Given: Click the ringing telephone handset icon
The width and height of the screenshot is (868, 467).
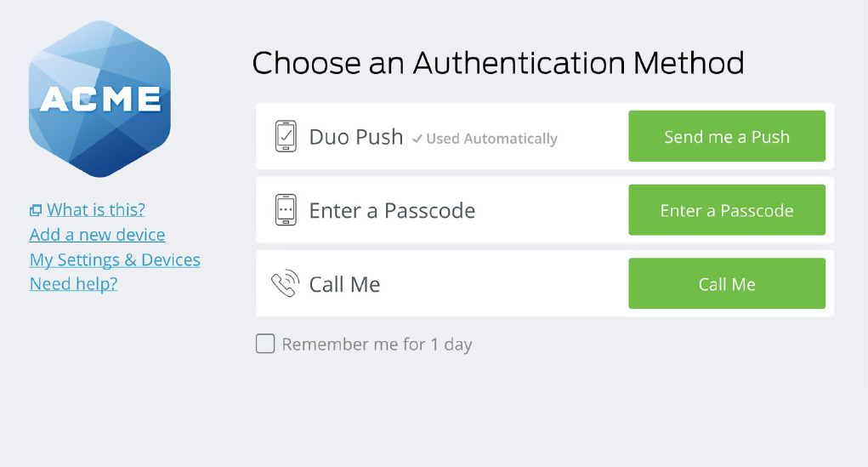Looking at the screenshot, I should (x=285, y=283).
